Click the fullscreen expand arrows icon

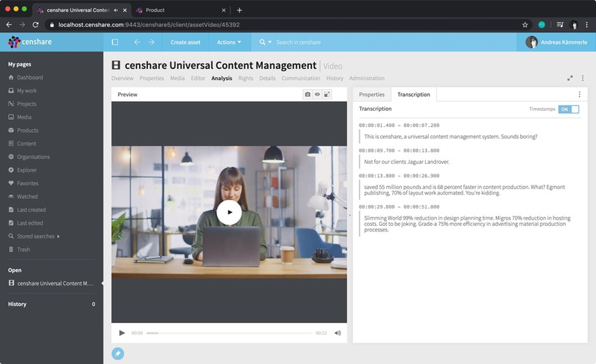569,78
